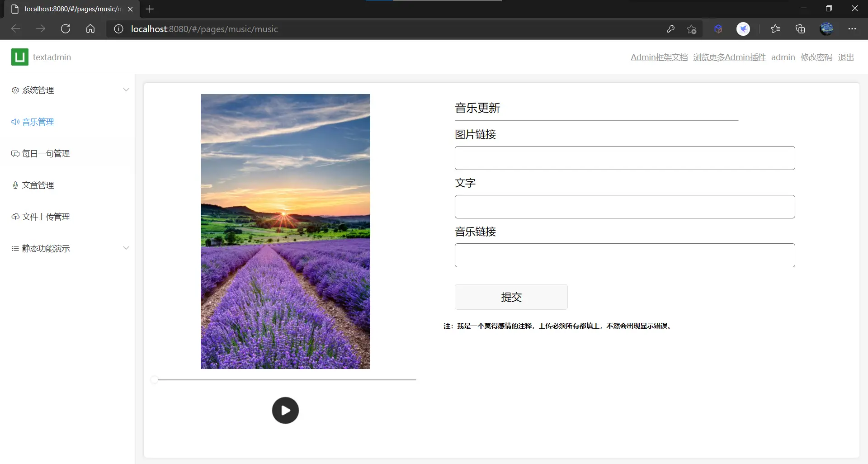Click the 提交 submit button
This screenshot has height=464, width=868.
[x=511, y=297]
